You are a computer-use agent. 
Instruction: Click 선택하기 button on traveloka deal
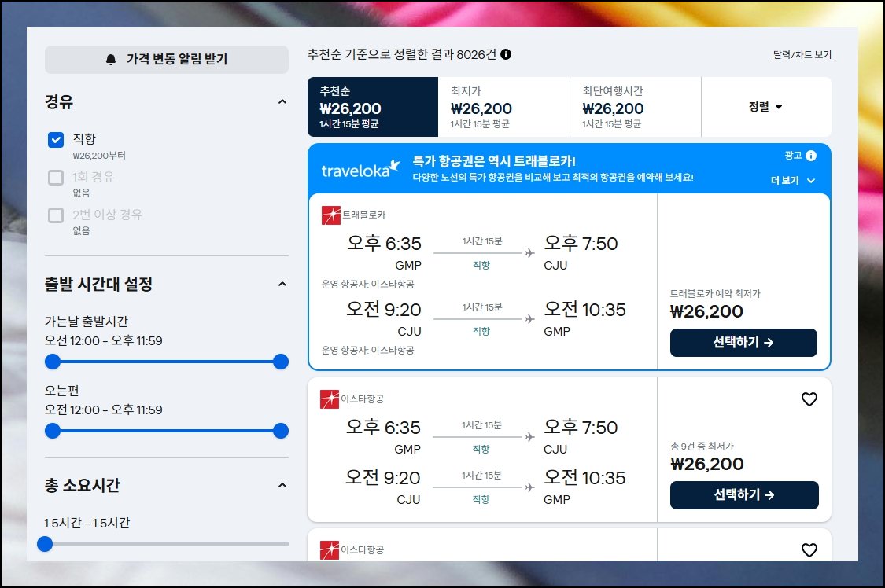tap(743, 342)
